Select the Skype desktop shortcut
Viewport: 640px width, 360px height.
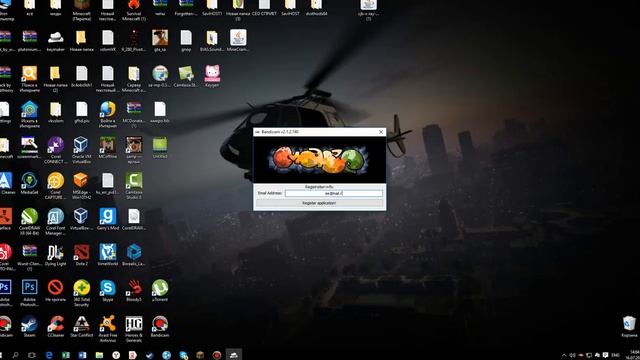click(108, 291)
